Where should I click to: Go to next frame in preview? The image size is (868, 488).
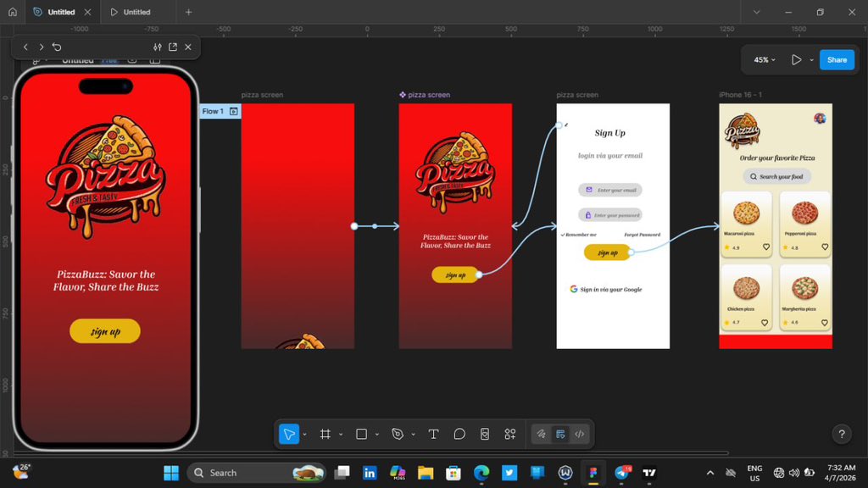(41, 47)
